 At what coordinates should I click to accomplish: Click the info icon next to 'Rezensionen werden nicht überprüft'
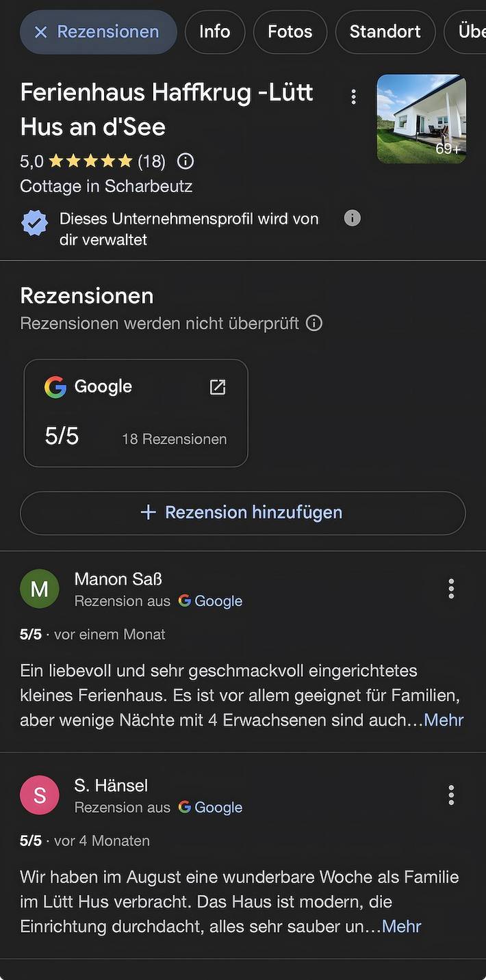[314, 322]
